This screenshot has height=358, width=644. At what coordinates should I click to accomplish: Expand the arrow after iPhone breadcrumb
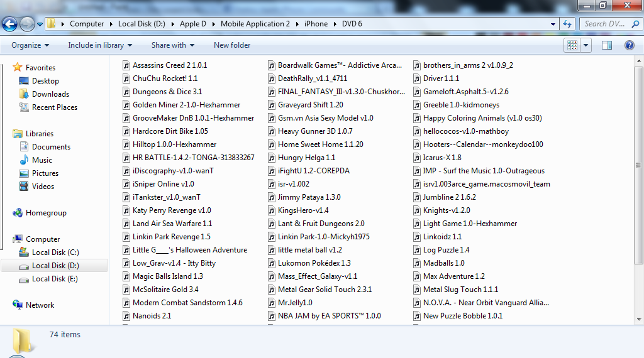point(335,24)
